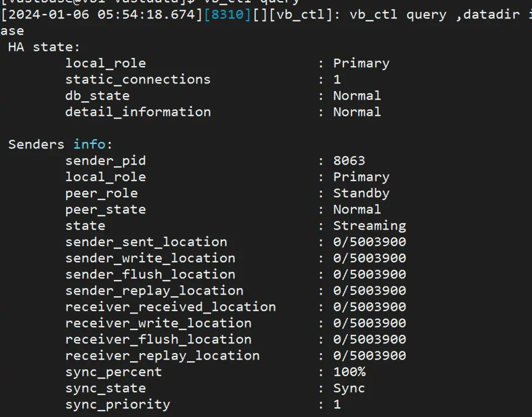The height and width of the screenshot is (417, 532).
Task: Click the 100% sync_percent value
Action: [x=349, y=372]
